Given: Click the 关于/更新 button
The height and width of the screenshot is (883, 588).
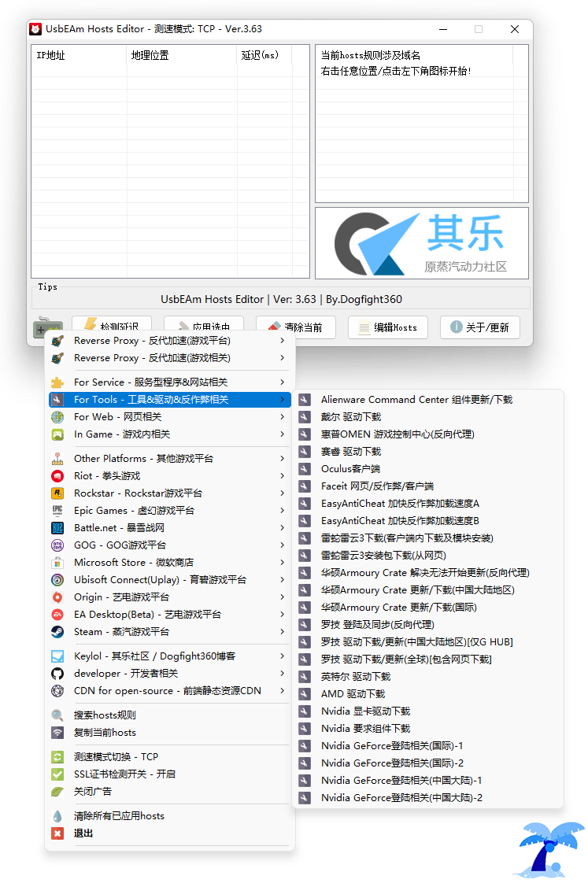Looking at the screenshot, I should [x=480, y=327].
